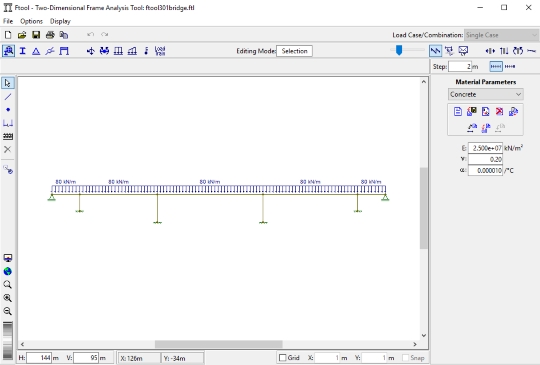
Task: Open the Section Properties I-beam icon
Action: click(22, 51)
